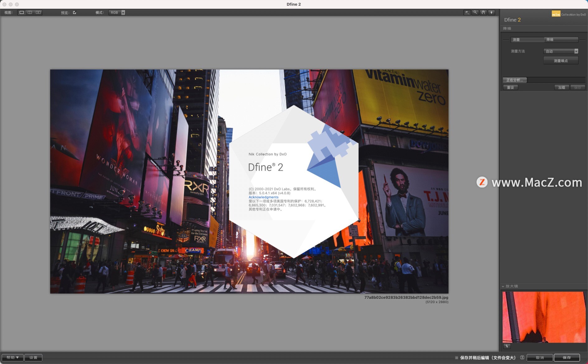Screen dimensions: 588x364
Task: Enable 保存并稍后编辑 checkbox
Action: (457, 358)
